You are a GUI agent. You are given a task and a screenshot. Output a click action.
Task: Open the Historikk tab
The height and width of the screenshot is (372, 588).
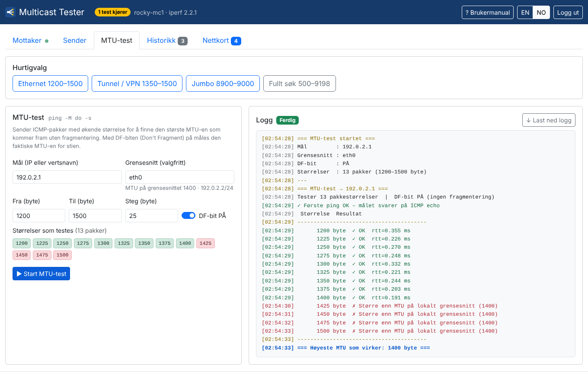tap(167, 41)
